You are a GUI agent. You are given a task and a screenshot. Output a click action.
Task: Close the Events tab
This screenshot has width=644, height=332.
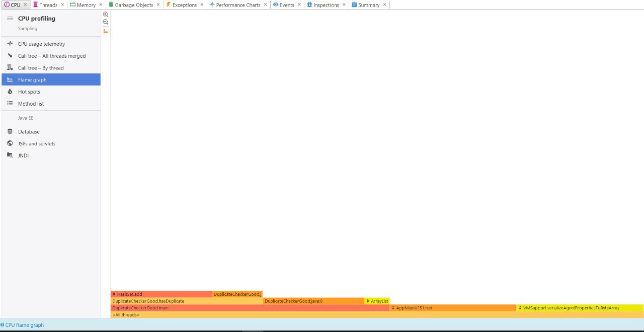(299, 5)
